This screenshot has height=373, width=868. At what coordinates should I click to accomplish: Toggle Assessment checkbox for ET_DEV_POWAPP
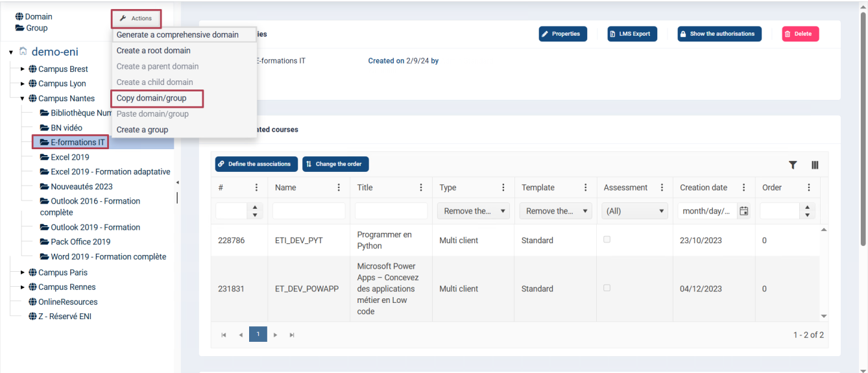(x=607, y=288)
